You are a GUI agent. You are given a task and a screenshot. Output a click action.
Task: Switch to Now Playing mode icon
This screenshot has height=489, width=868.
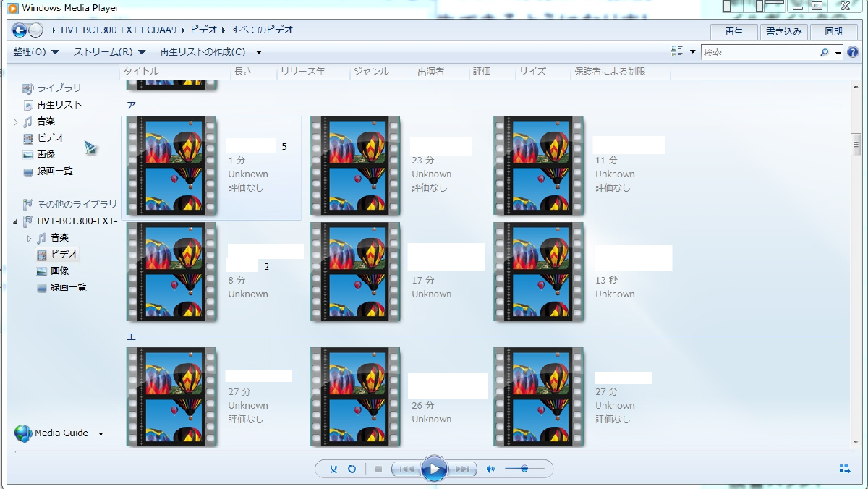[845, 469]
